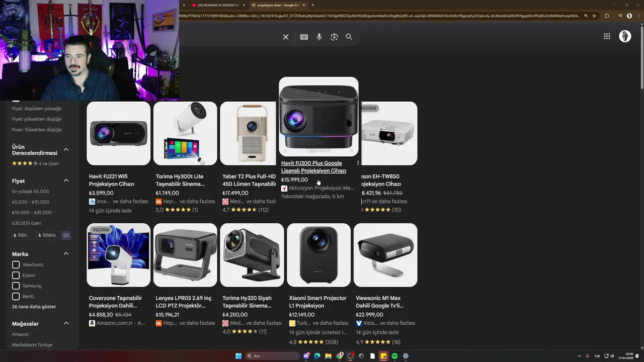The height and width of the screenshot is (362, 644).
Task: Open the Google apps grid
Action: [607, 36]
